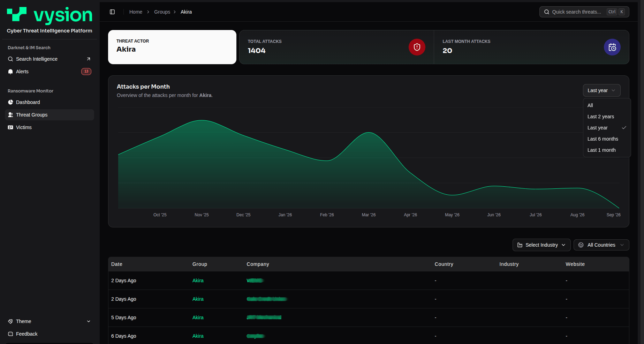Viewport: 644px width, 344px height.
Task: Open Akira link in 6 Days Ago row
Action: coord(198,336)
